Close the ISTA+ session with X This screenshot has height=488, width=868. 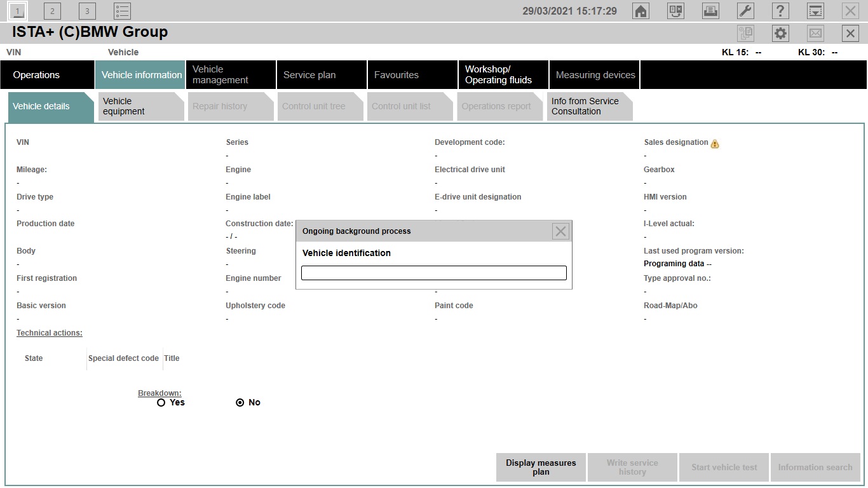[850, 34]
